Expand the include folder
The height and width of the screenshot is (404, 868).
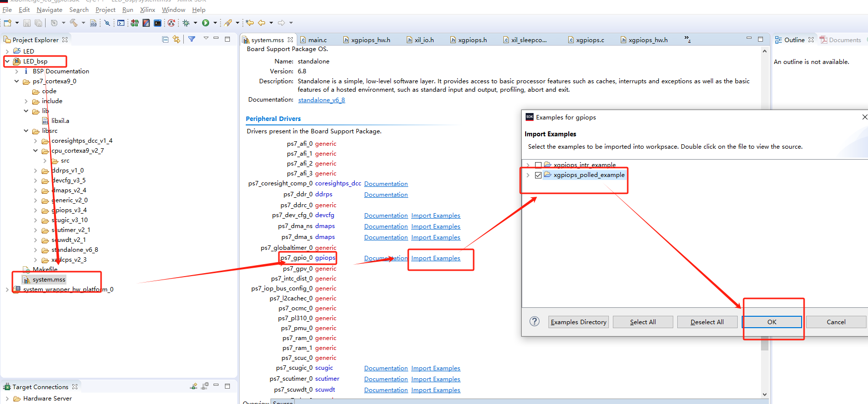click(26, 101)
